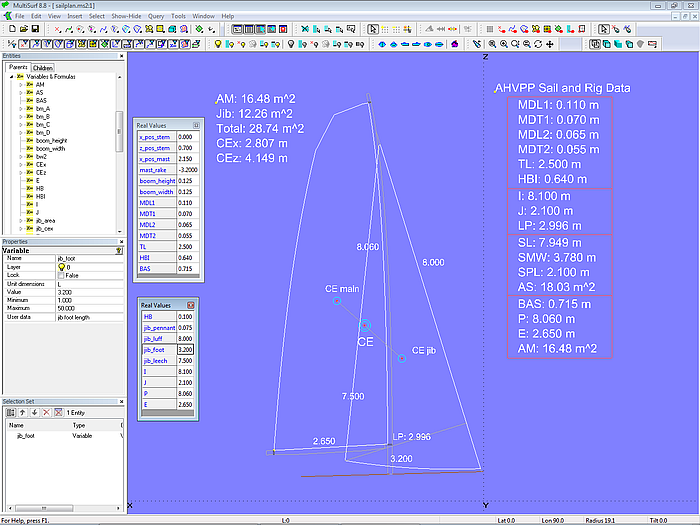Toggle the layer light bulb in Properties
This screenshot has height=525, width=700.
coord(61,267)
